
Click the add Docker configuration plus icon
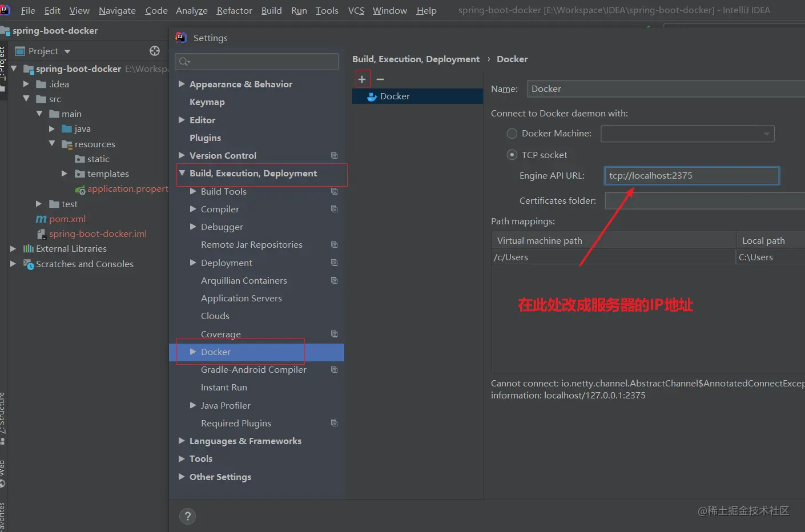[x=362, y=79]
